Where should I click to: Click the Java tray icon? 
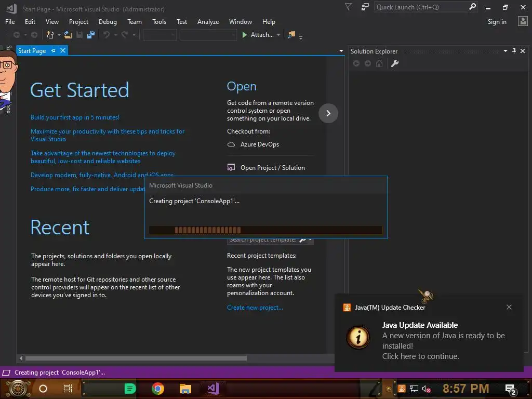coord(402,389)
